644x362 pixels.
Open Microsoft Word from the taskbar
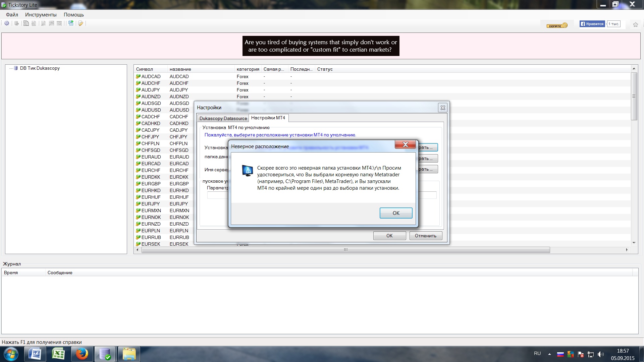point(35,354)
